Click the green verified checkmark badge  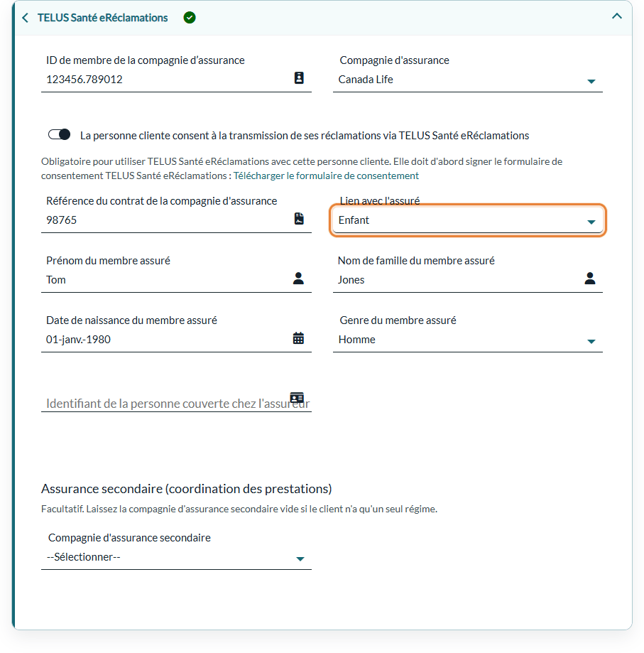click(x=190, y=18)
